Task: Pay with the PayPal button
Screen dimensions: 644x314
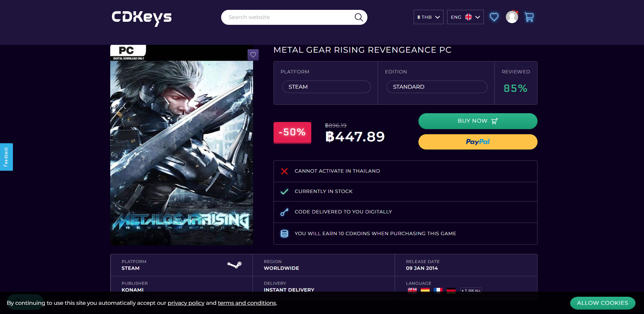Action: pyautogui.click(x=478, y=142)
